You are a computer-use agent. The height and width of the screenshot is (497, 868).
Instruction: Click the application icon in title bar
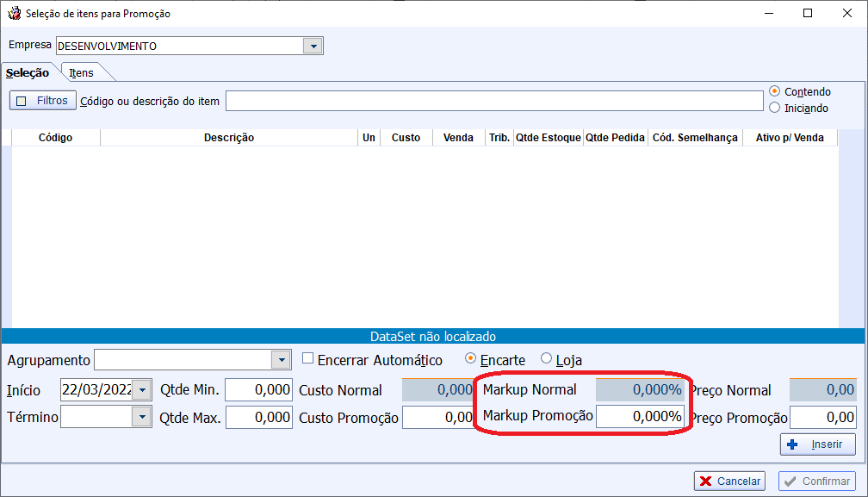click(14, 14)
